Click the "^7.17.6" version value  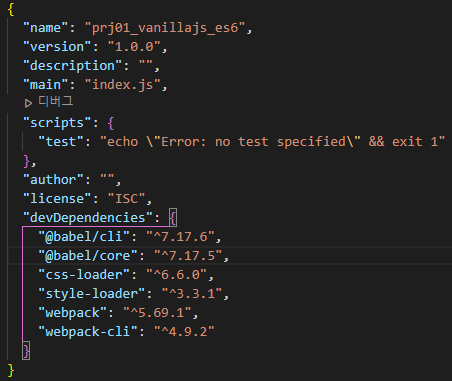[x=180, y=237]
